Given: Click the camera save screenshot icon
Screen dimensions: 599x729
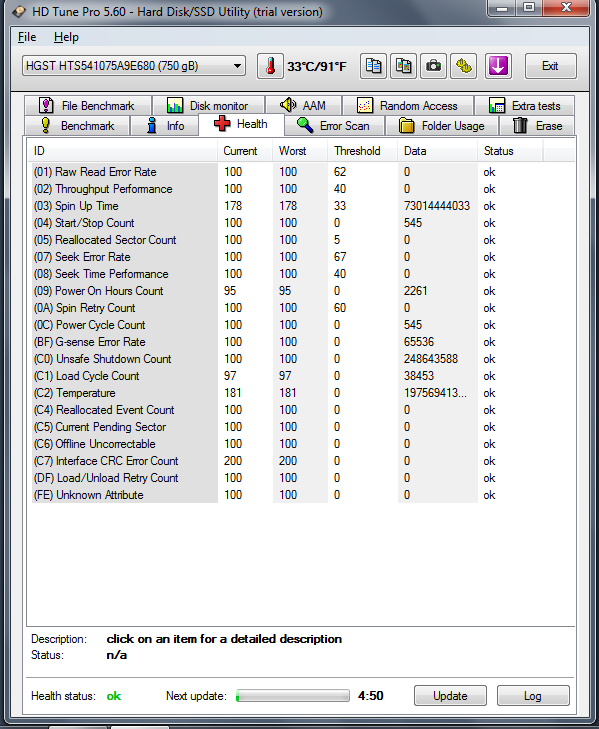Looking at the screenshot, I should (433, 66).
